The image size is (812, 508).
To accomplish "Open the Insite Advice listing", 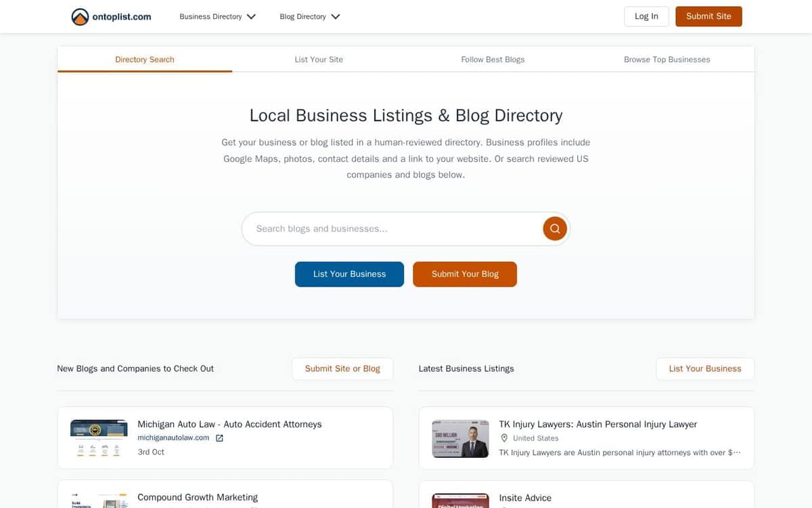I will pyautogui.click(x=525, y=497).
